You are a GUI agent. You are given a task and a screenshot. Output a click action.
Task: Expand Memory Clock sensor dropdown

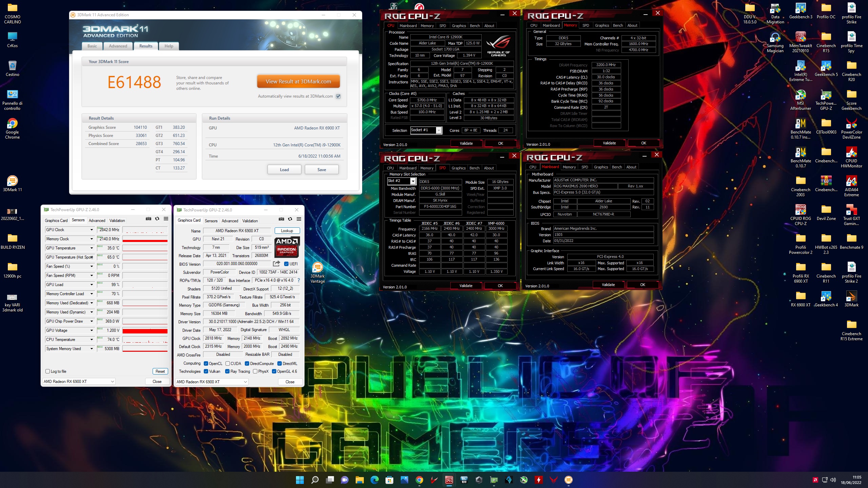pos(92,239)
